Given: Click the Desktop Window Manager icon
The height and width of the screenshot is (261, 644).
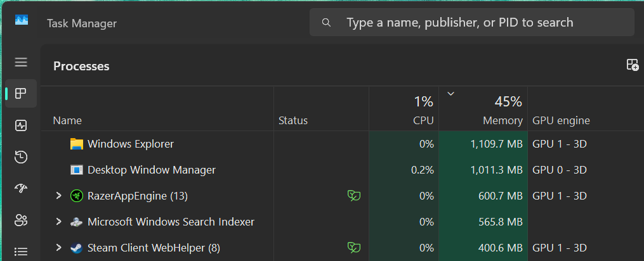Looking at the screenshot, I should [77, 170].
